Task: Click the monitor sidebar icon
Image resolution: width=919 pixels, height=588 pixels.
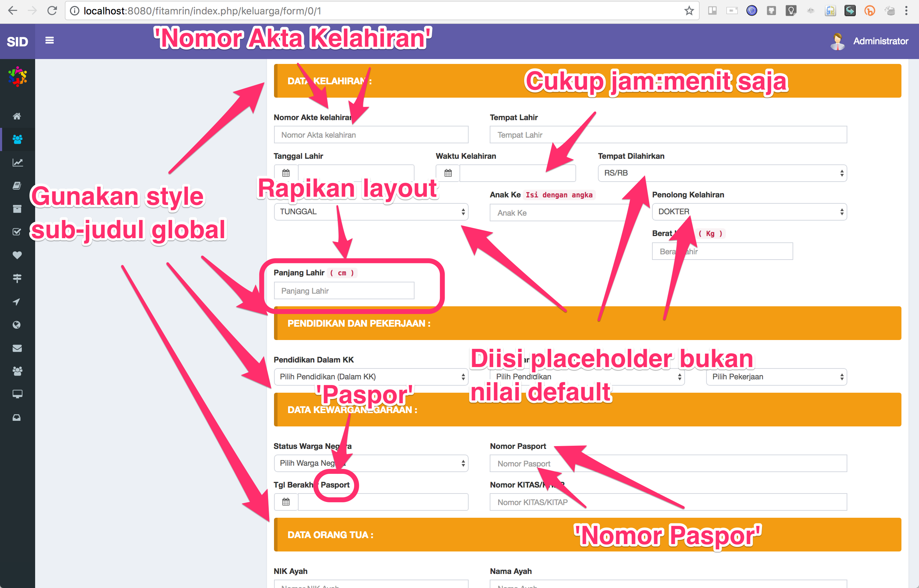Action: [x=17, y=394]
